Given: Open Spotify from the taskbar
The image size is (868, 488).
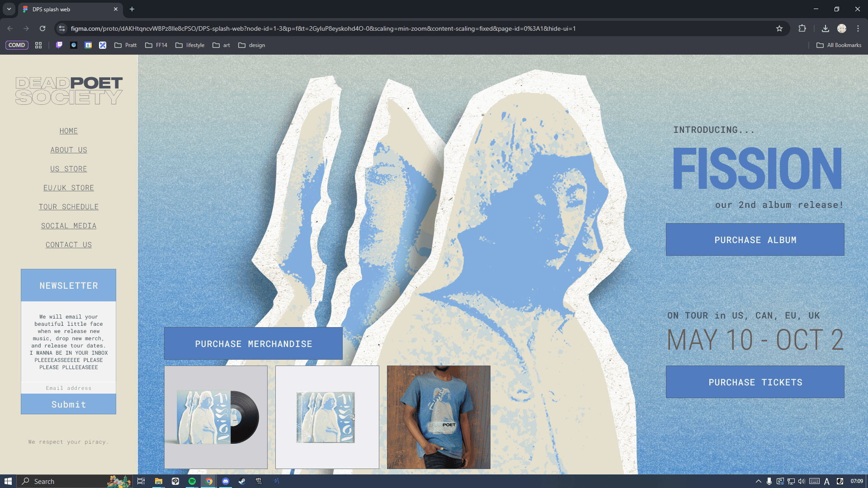Looking at the screenshot, I should [x=192, y=481].
